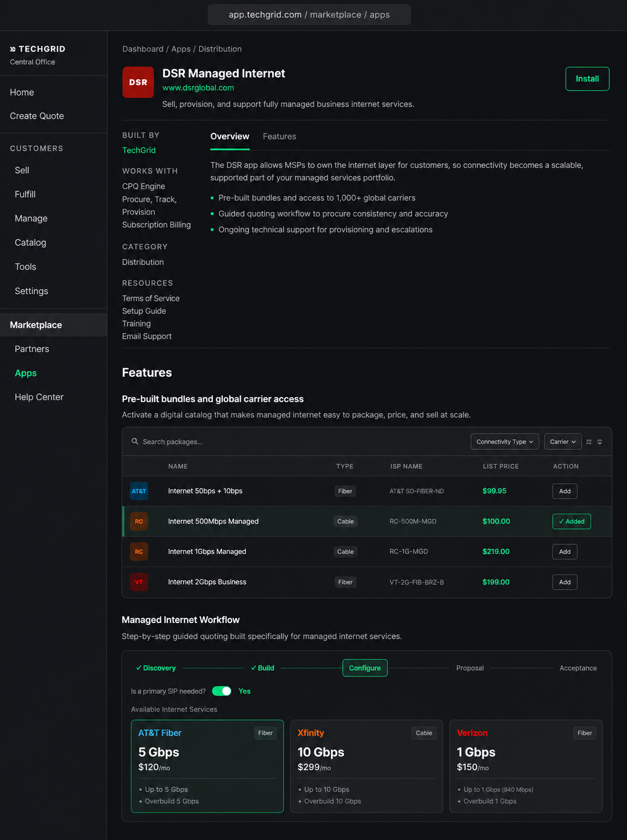Image resolution: width=627 pixels, height=840 pixels.
Task: Click the LIST PRICE column header
Action: point(501,466)
